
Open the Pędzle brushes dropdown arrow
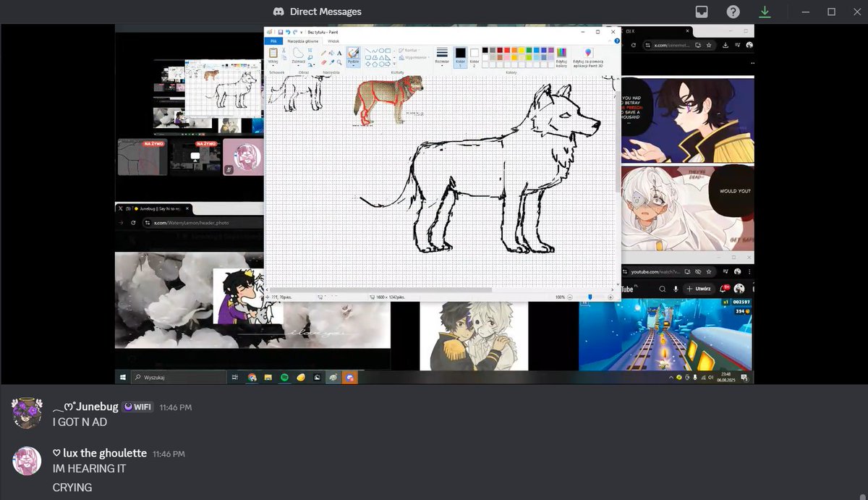353,66
